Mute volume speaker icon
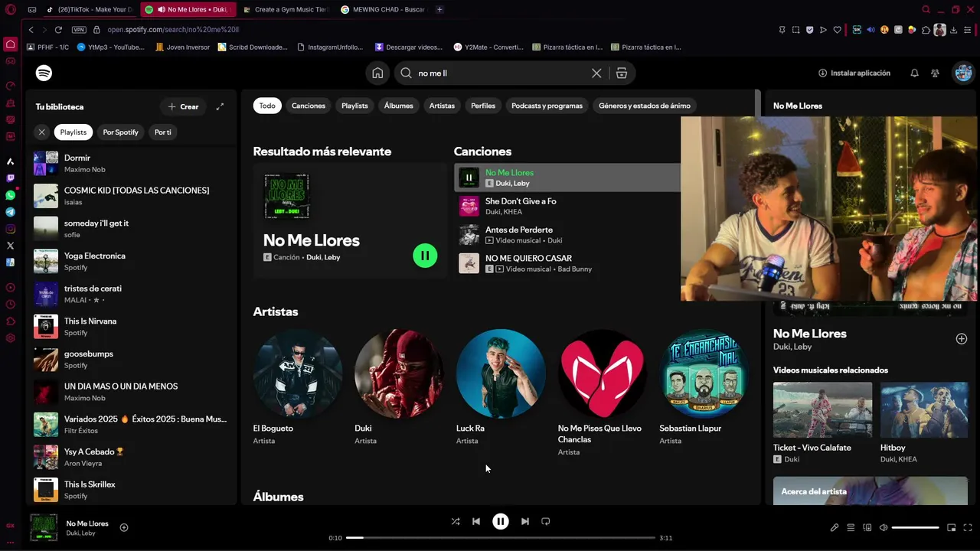The height and width of the screenshot is (551, 980). [x=884, y=527]
